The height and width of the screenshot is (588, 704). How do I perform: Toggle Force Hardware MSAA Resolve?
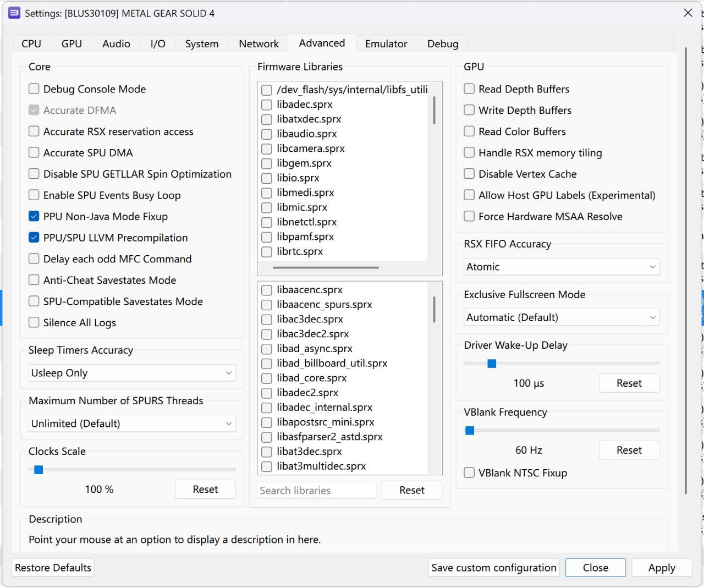point(469,216)
